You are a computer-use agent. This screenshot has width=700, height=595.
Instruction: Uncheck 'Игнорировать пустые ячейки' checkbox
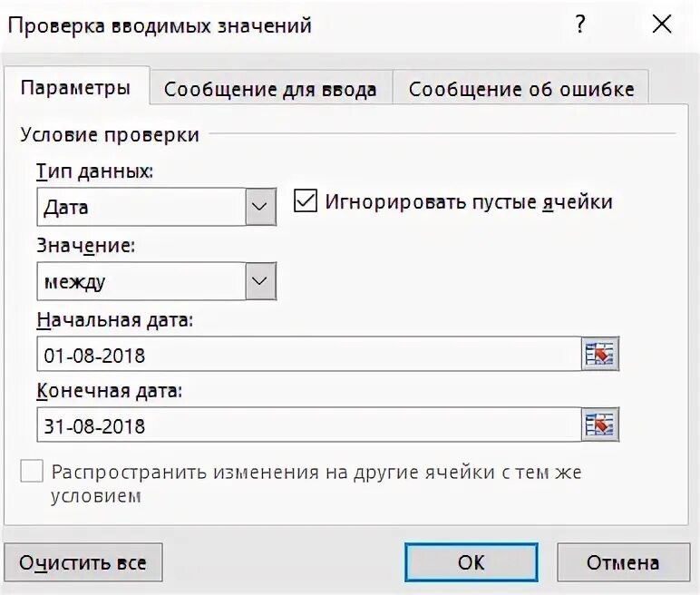click(x=306, y=201)
